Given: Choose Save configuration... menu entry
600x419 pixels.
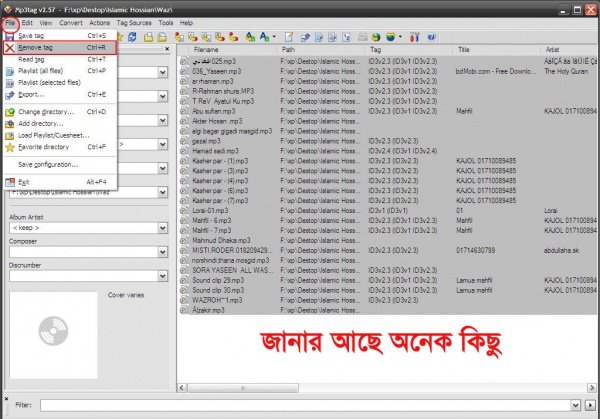Looking at the screenshot, I should coord(60,165).
